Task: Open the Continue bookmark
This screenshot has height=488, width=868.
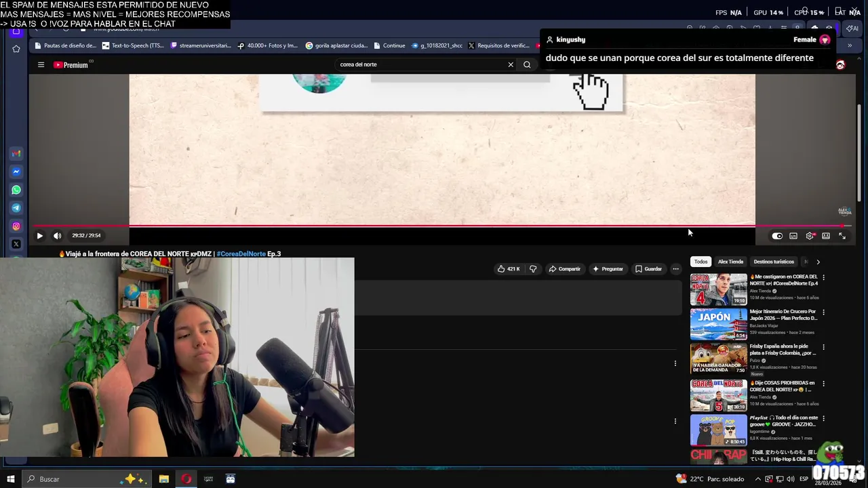Action: (389, 46)
